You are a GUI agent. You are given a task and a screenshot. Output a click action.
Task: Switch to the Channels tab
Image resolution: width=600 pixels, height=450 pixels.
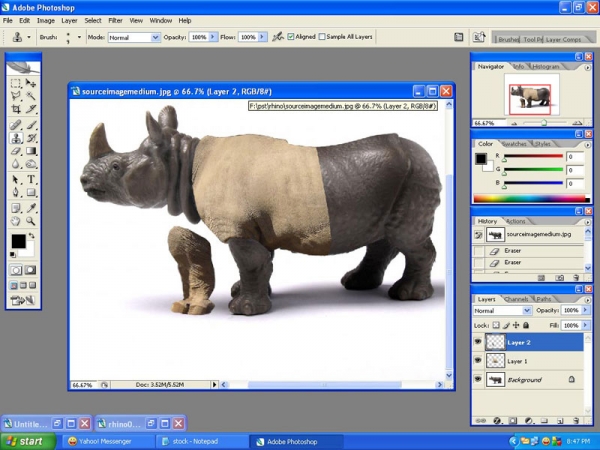coord(516,299)
